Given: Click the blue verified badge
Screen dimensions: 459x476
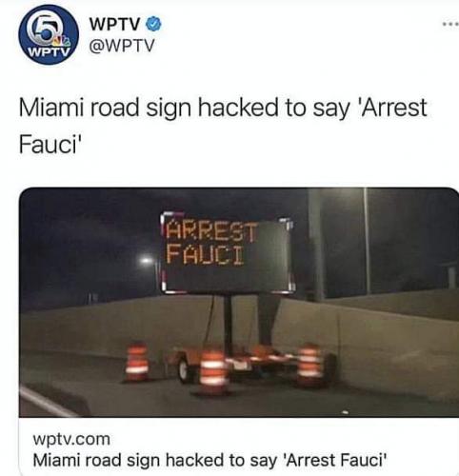Looking at the screenshot, I should click(155, 25).
